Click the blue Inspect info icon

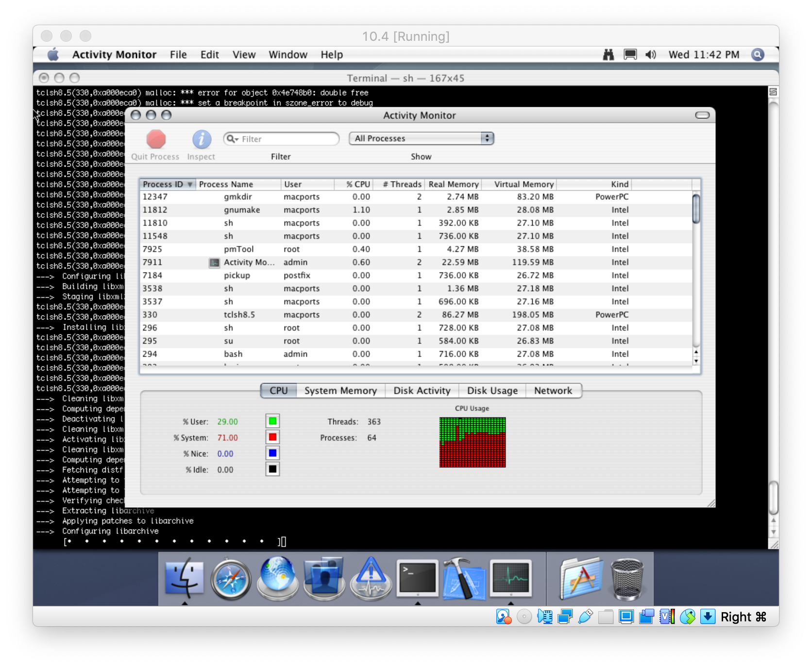click(x=202, y=139)
